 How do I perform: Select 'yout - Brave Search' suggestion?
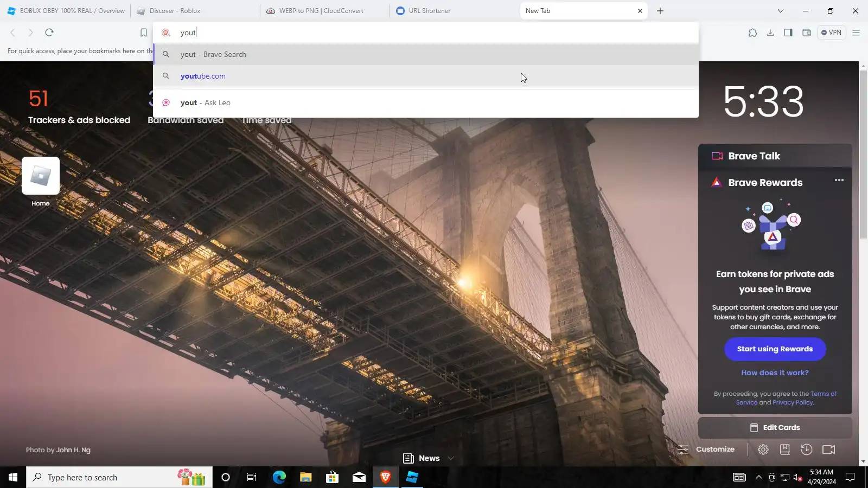[426, 54]
